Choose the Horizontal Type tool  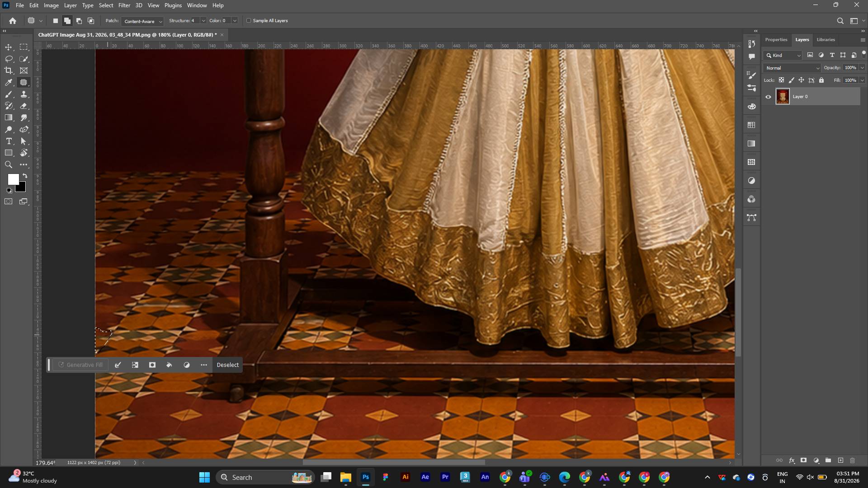click(x=9, y=141)
